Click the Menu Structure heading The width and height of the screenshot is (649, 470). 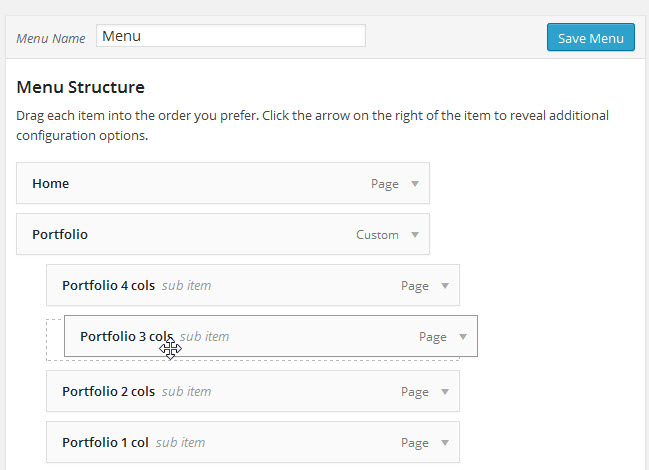[81, 87]
